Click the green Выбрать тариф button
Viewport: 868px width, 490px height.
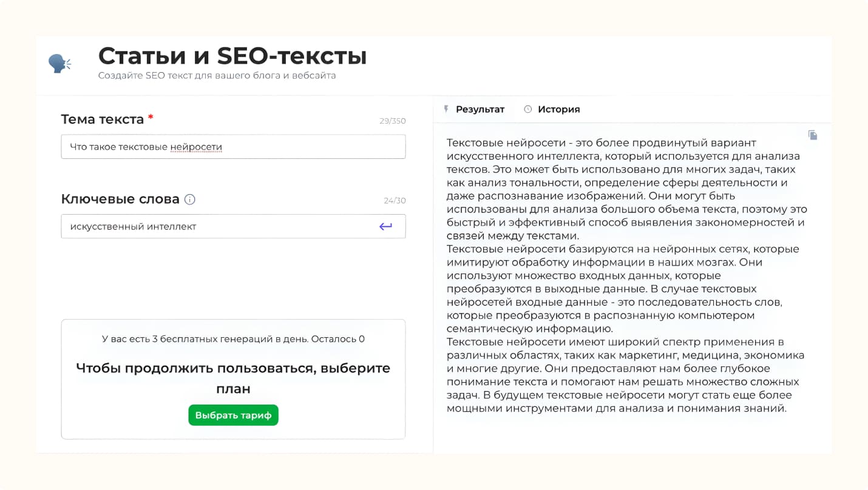233,415
